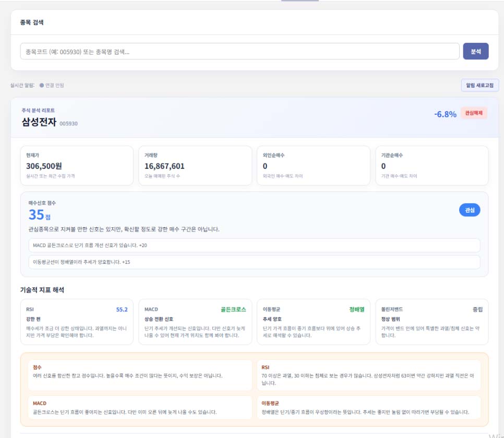Open the RSI 55.2 indicator card
Image resolution: width=504 pixels, height=438 pixels.
tap(77, 322)
